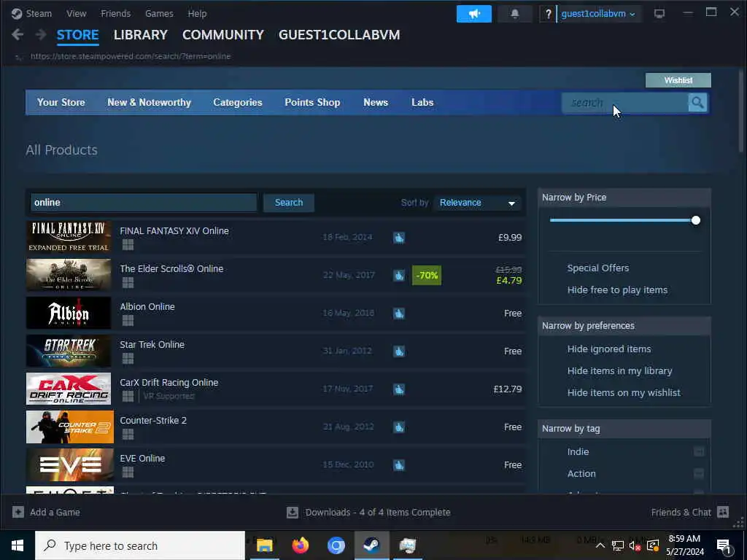
Task: Open the Points Shop link
Action: pos(312,102)
